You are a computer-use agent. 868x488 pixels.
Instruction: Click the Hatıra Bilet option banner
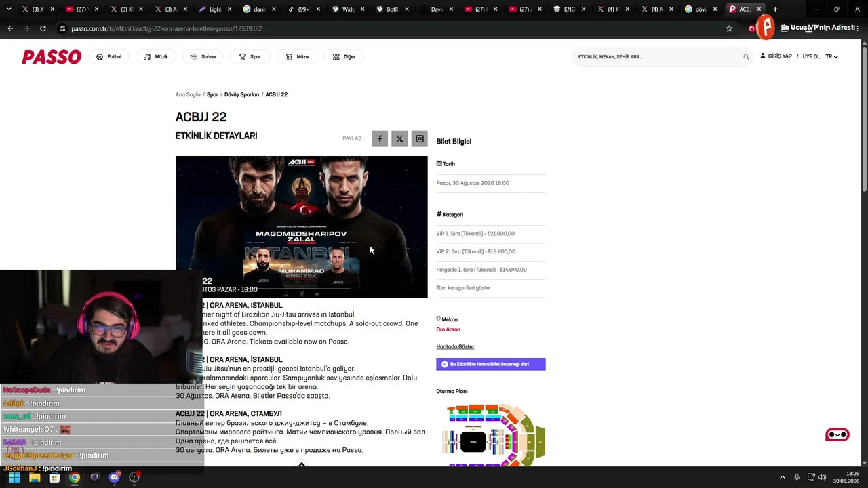click(x=491, y=364)
